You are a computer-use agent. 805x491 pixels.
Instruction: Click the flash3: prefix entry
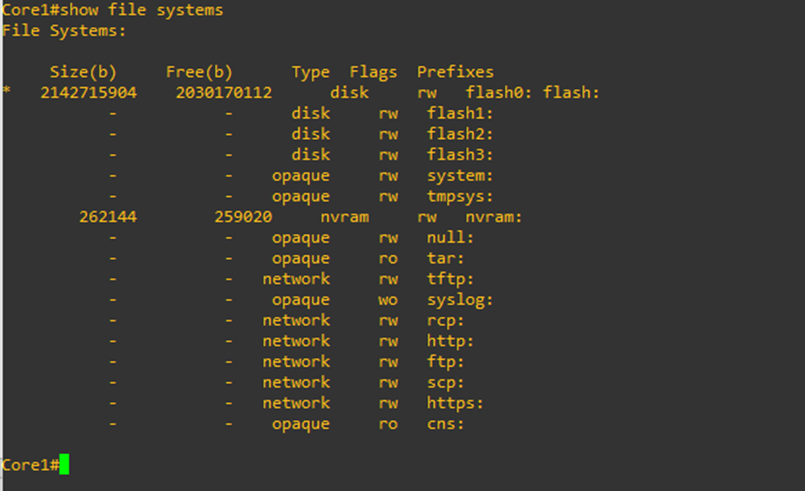click(455, 155)
